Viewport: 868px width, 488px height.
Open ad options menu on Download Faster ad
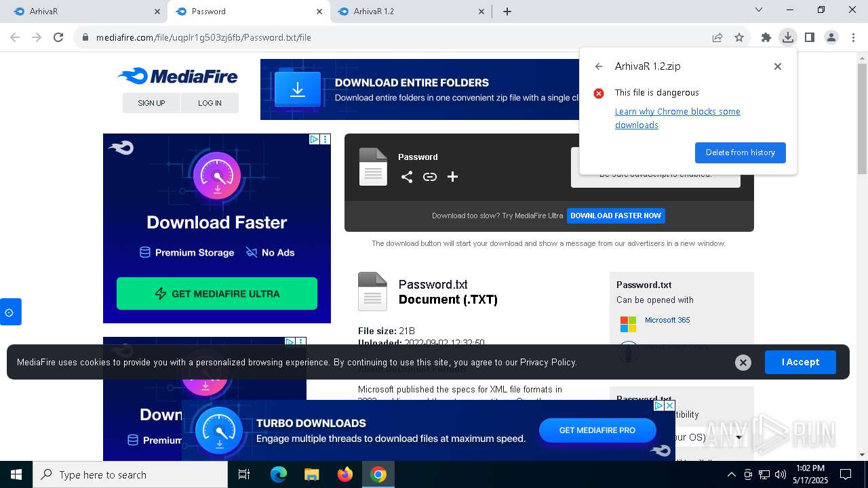pyautogui.click(x=325, y=139)
